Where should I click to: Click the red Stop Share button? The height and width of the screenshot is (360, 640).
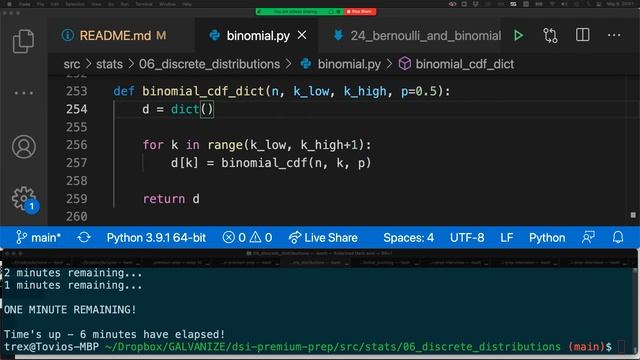[360, 11]
